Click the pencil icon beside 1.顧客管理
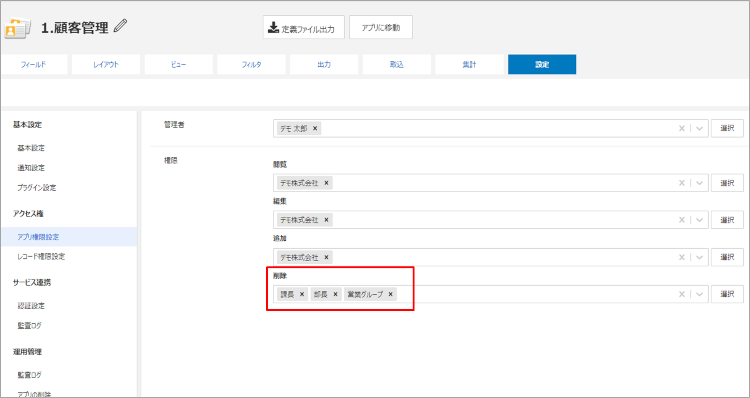Viewport: 750px width, 398px height. [121, 26]
